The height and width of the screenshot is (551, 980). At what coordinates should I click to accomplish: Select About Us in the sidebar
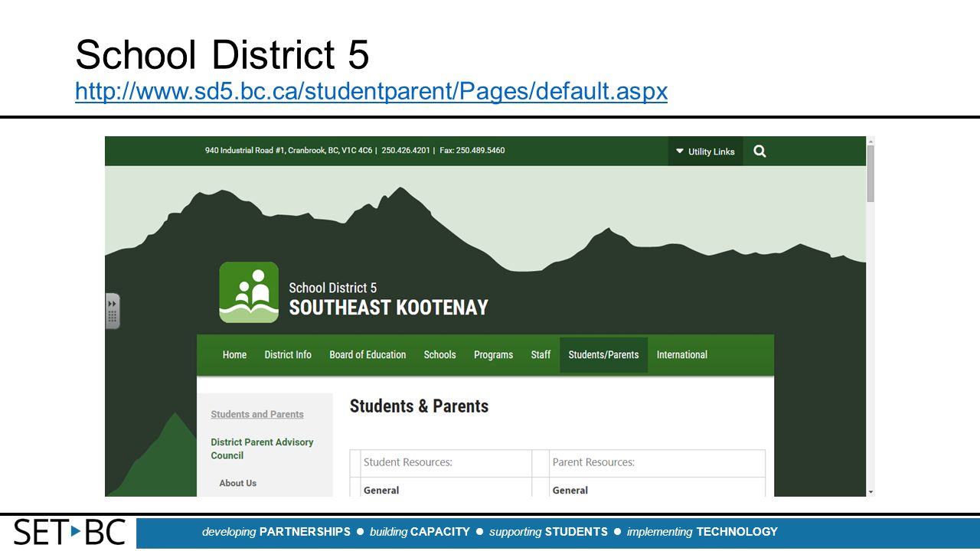(x=238, y=483)
